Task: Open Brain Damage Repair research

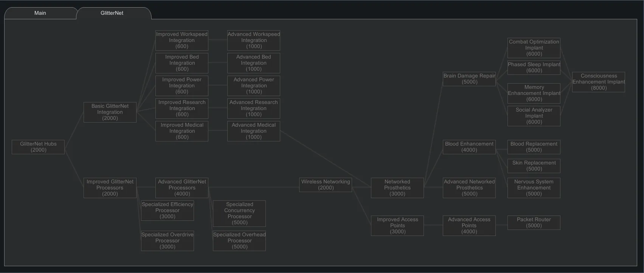Action: [469, 79]
